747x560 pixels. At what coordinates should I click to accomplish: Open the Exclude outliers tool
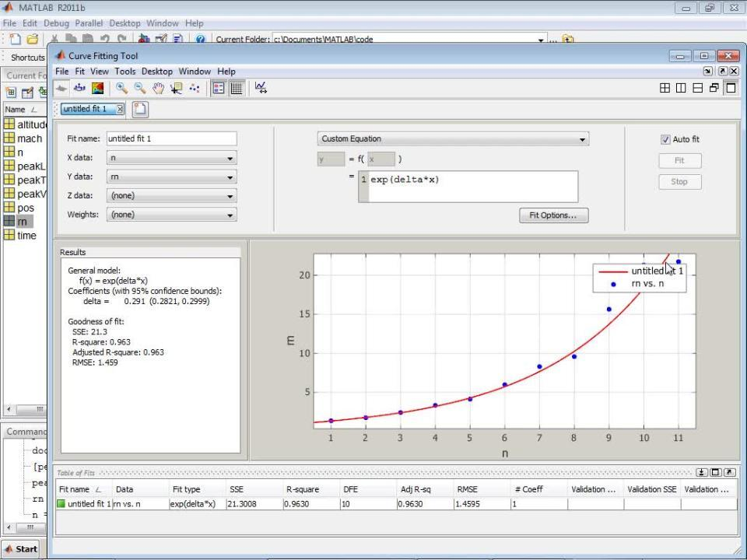(195, 88)
